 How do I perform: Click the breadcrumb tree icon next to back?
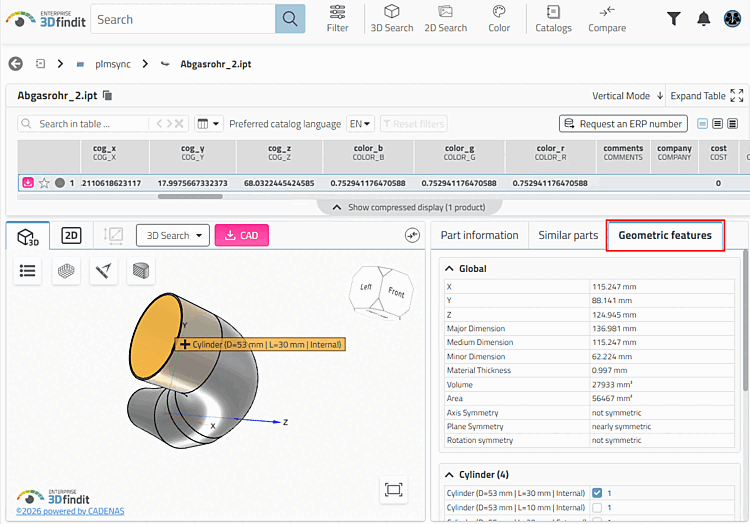[x=41, y=63]
